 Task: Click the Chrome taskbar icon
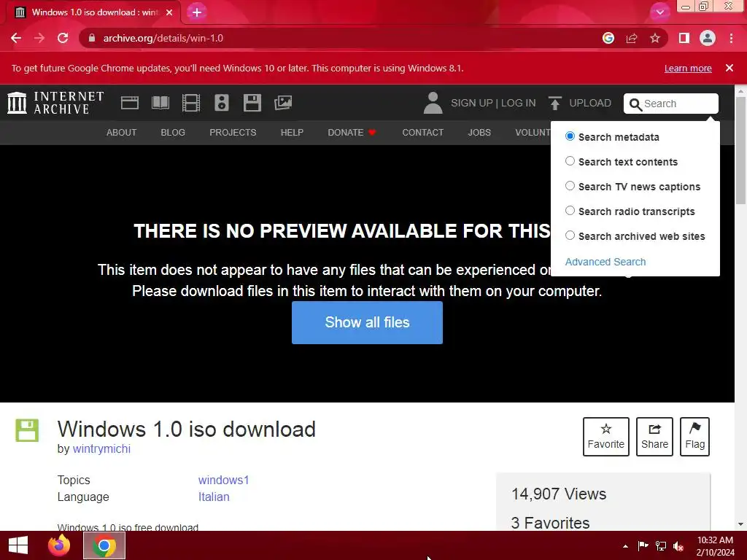(104, 545)
